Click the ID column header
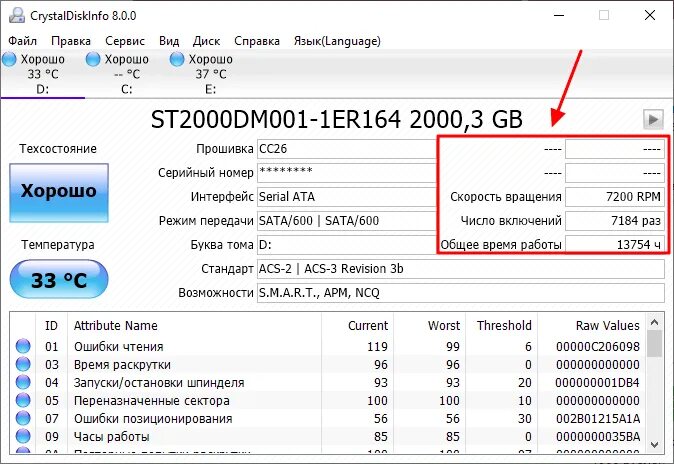Screen dimensions: 674x464 coord(51,326)
